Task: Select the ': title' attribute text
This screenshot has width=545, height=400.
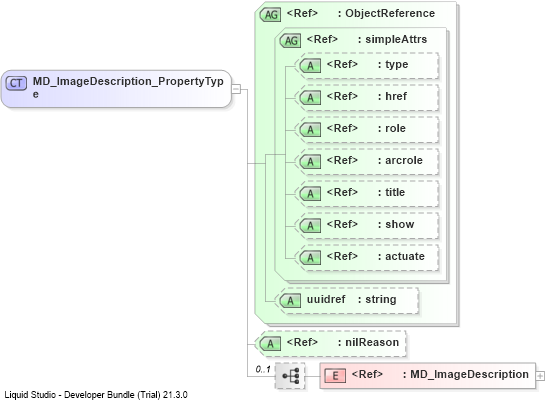Action: click(x=391, y=192)
